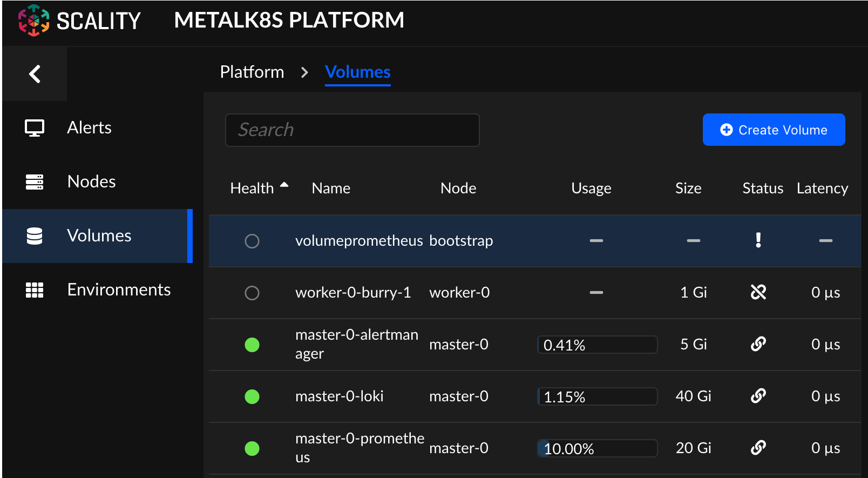Click the 1 Gi size cell
The image size is (868, 478).
click(x=694, y=292)
